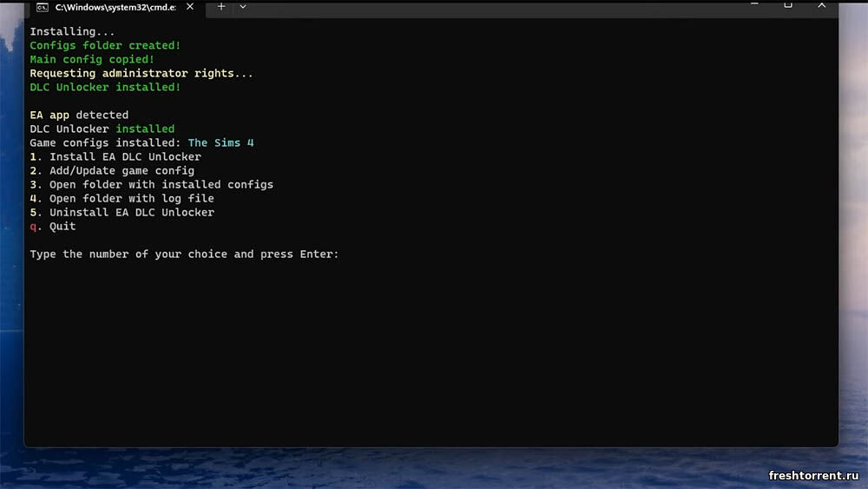
Task: Click the freshtorrent.ru watermark
Action: pos(813,475)
